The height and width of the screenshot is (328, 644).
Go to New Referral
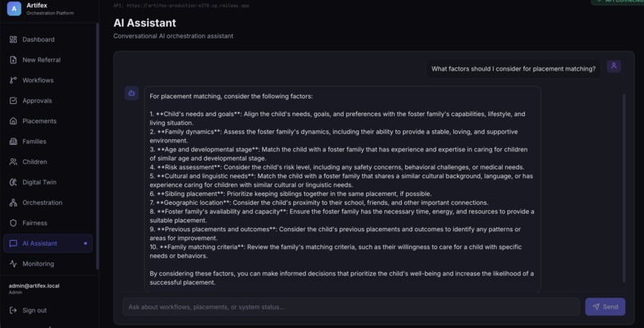coord(48,60)
